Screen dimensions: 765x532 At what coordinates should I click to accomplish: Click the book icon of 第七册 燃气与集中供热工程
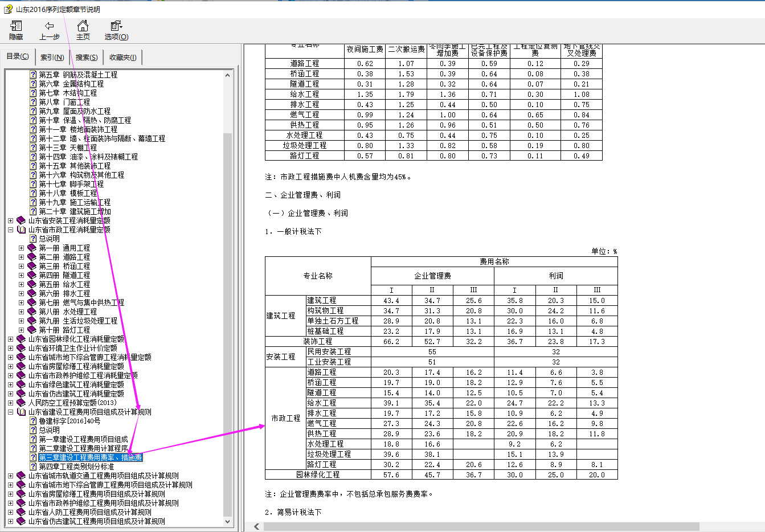pos(32,302)
